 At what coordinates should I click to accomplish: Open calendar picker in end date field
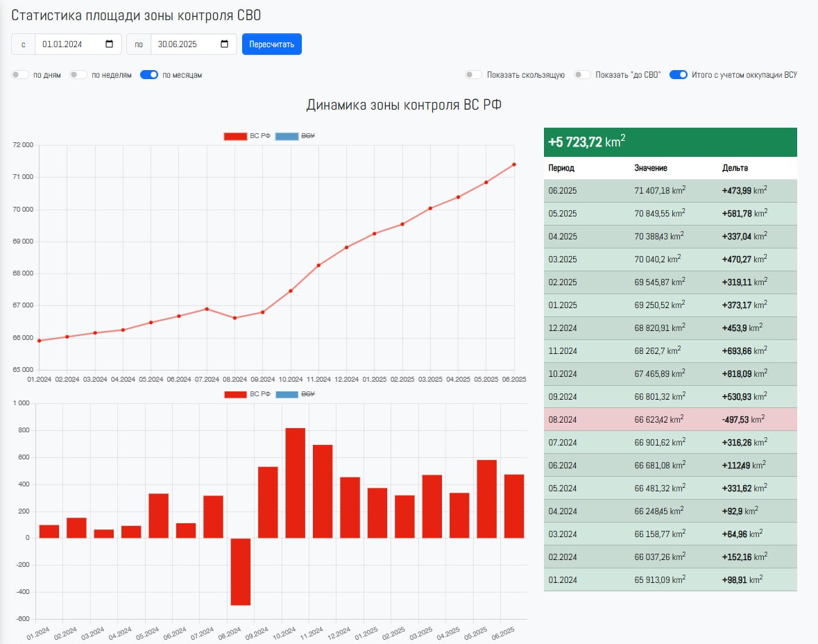point(224,44)
